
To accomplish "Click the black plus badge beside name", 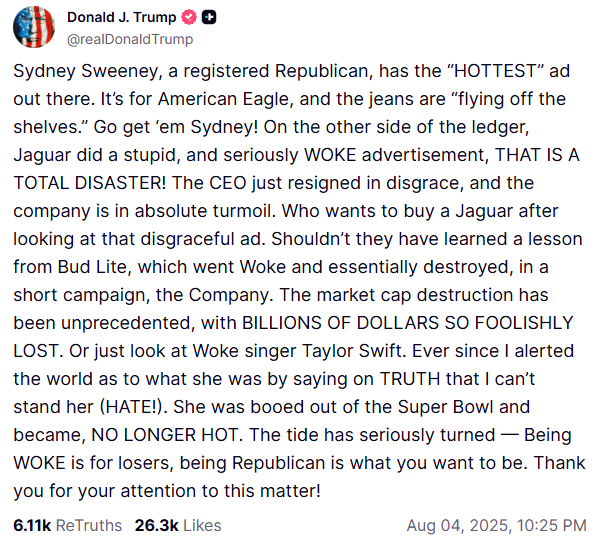I will pyautogui.click(x=209, y=17).
